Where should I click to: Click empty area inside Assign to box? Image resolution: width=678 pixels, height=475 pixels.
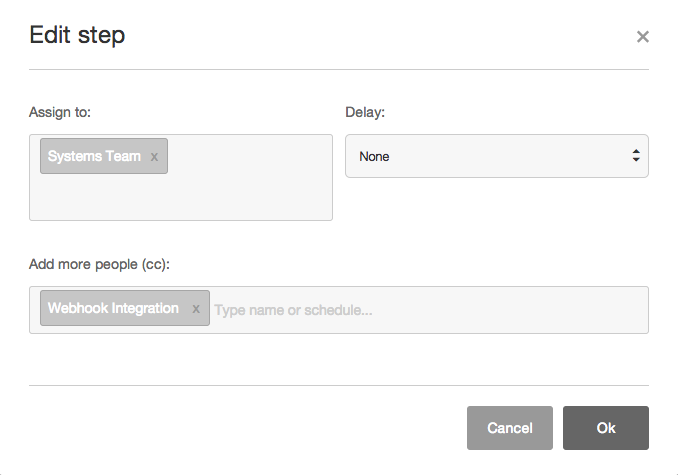pyautogui.click(x=249, y=177)
